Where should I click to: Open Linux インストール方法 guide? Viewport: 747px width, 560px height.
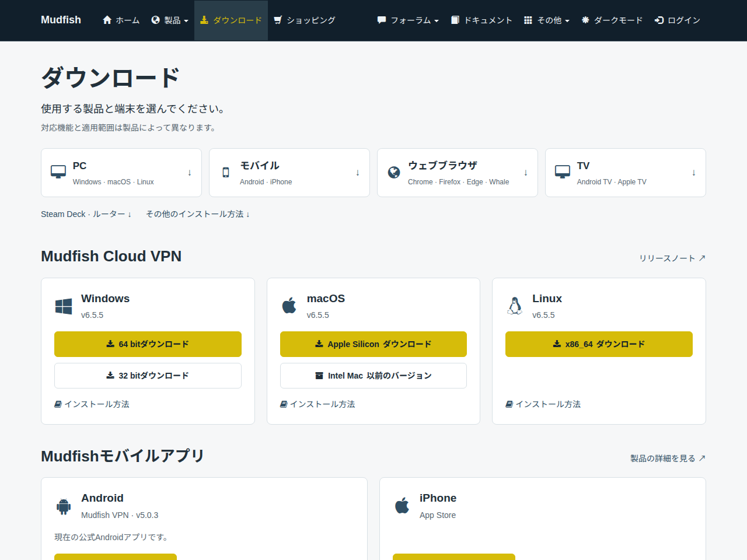coord(543,404)
